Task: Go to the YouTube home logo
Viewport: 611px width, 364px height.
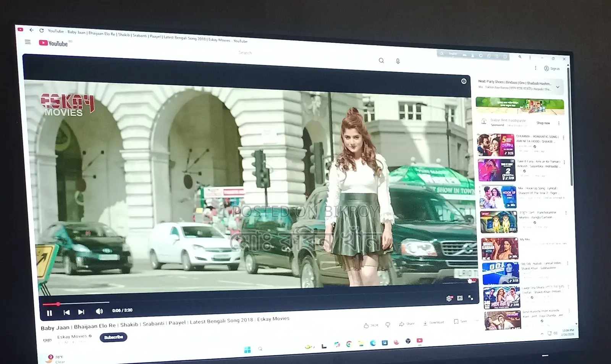Action: (53, 43)
